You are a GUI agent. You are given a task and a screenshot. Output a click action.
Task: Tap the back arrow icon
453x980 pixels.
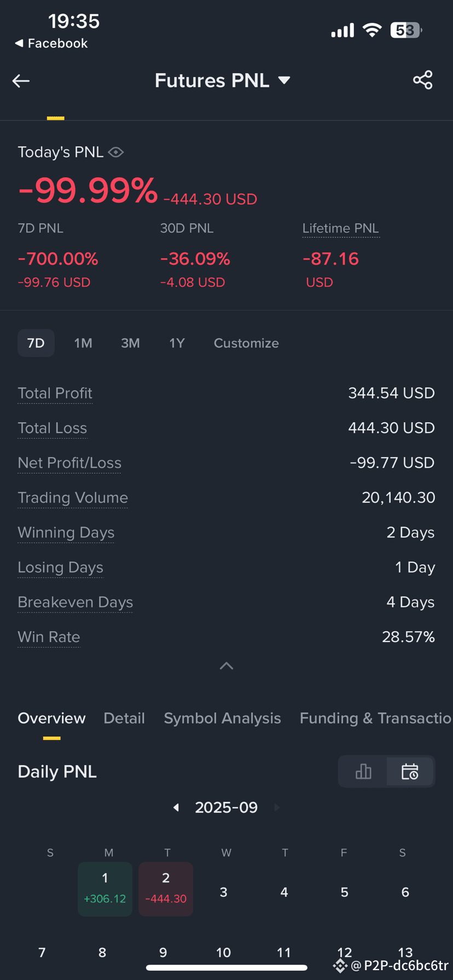(21, 81)
